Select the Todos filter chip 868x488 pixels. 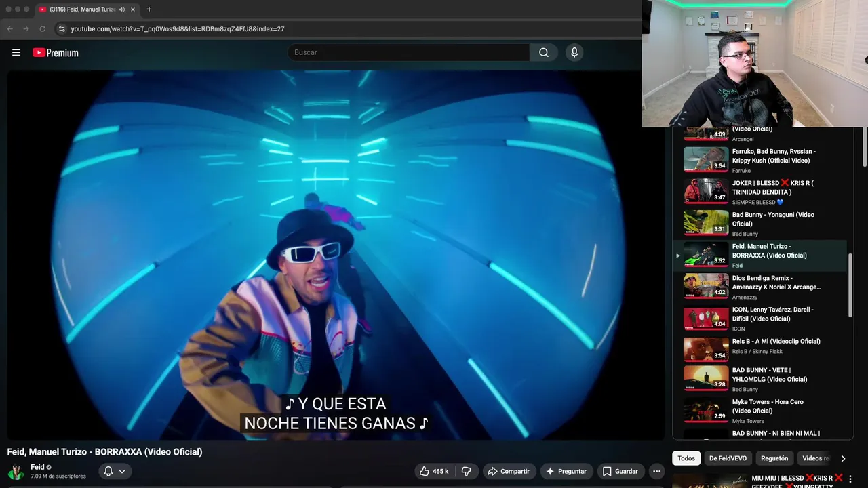click(x=686, y=458)
